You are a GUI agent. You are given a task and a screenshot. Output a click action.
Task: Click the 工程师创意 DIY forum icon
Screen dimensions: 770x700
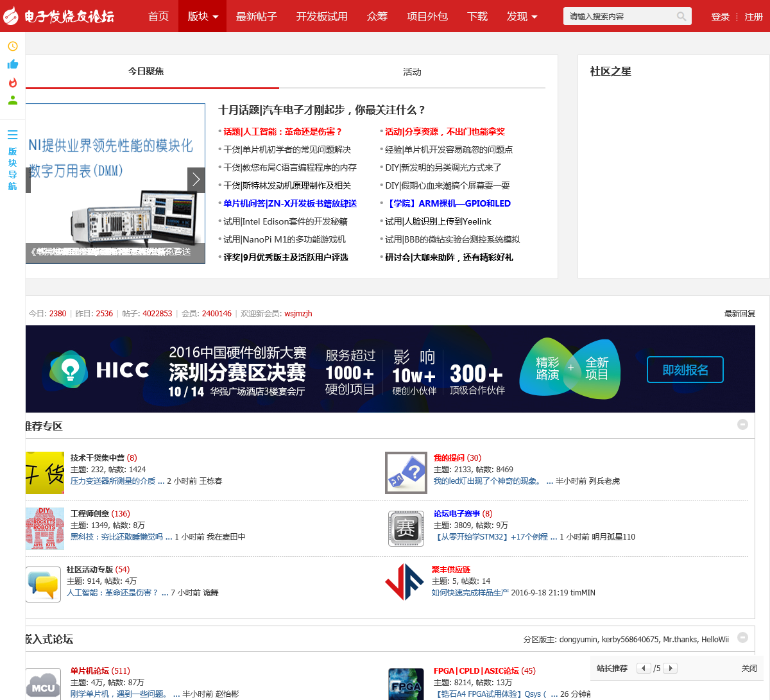(45, 529)
